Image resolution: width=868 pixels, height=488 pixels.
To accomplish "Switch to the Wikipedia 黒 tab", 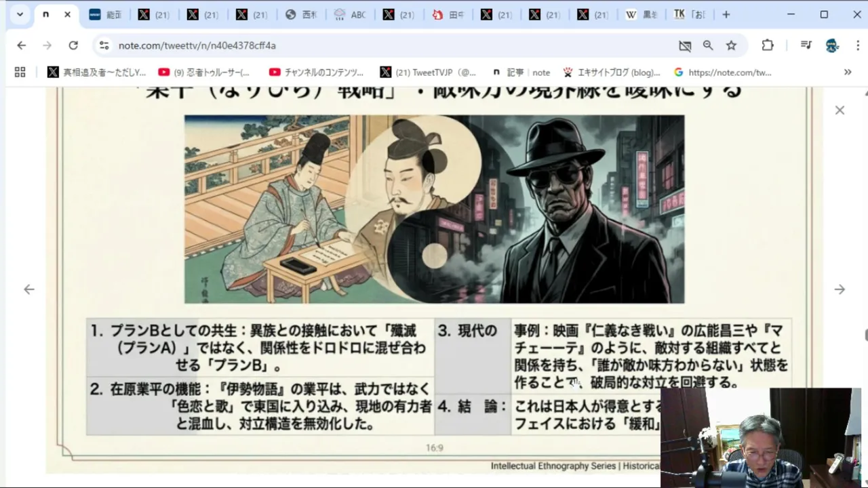I will [x=642, y=14].
